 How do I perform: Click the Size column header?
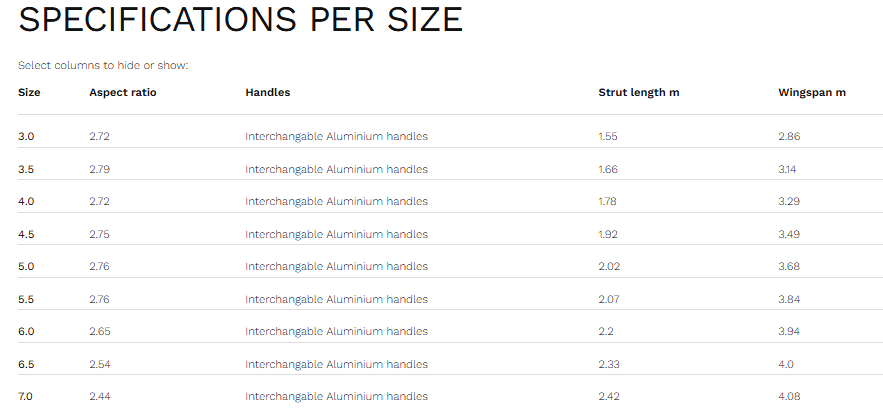pyautogui.click(x=29, y=92)
